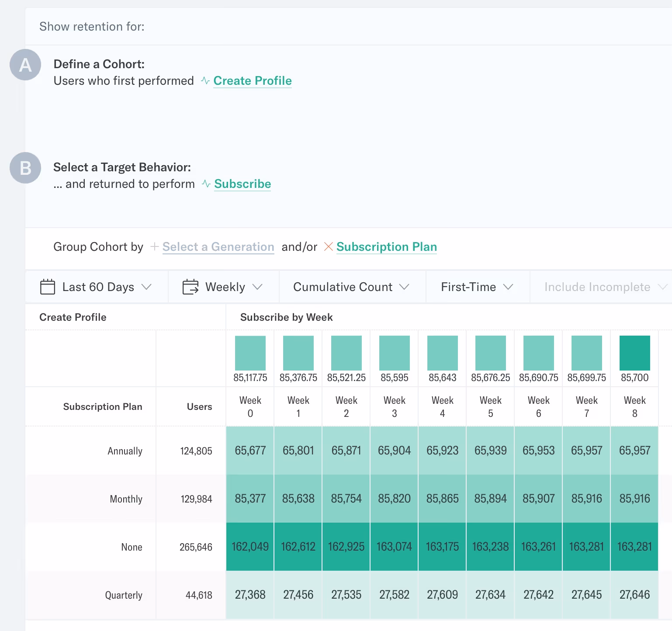
Task: Click the calendar icon next to Last 60 Days
Action: coord(47,287)
